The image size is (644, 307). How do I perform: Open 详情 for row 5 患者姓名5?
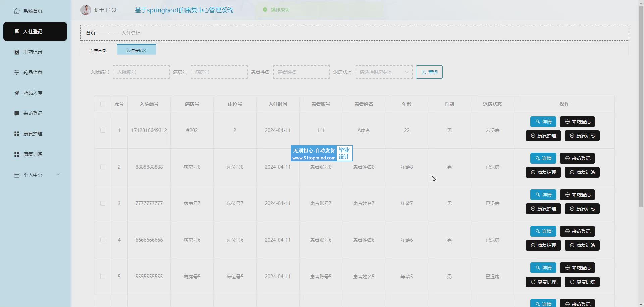543,268
